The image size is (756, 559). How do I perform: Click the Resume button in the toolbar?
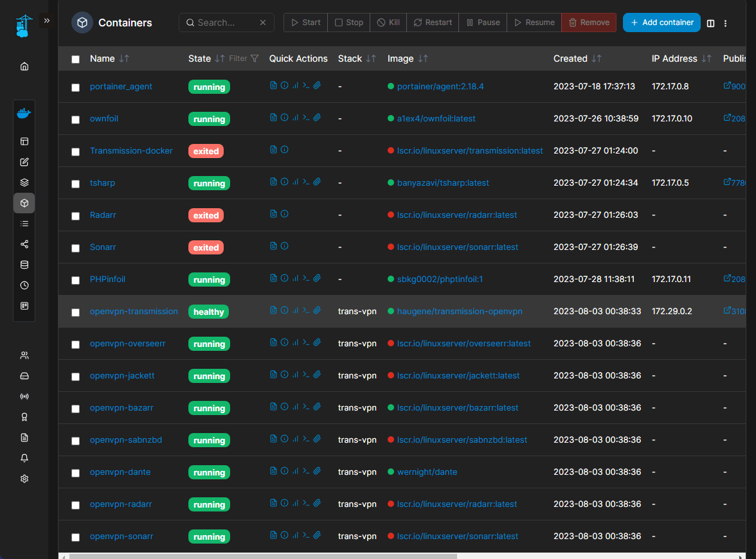[x=534, y=22]
